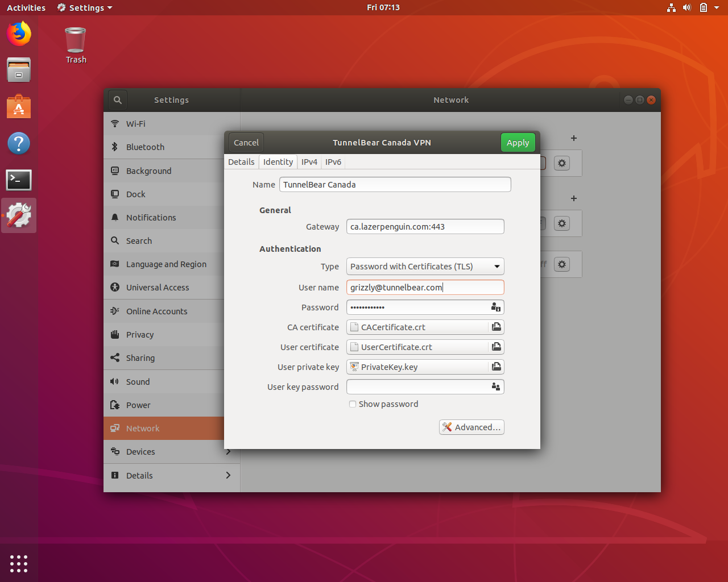Switch to the Details tab
Image resolution: width=728 pixels, height=582 pixels.
click(x=241, y=162)
